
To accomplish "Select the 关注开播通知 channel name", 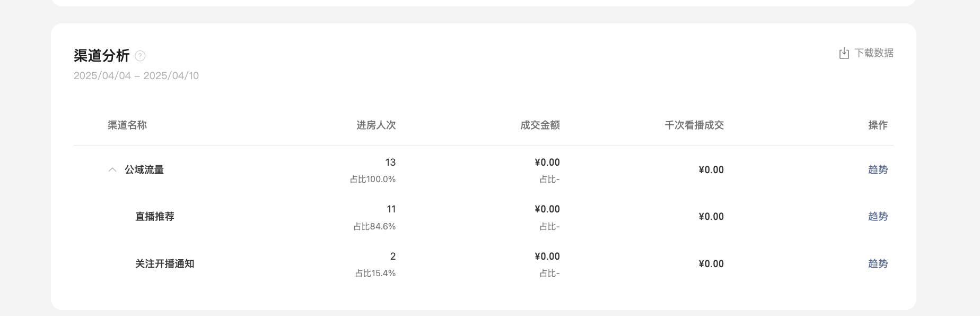I will click(x=164, y=264).
